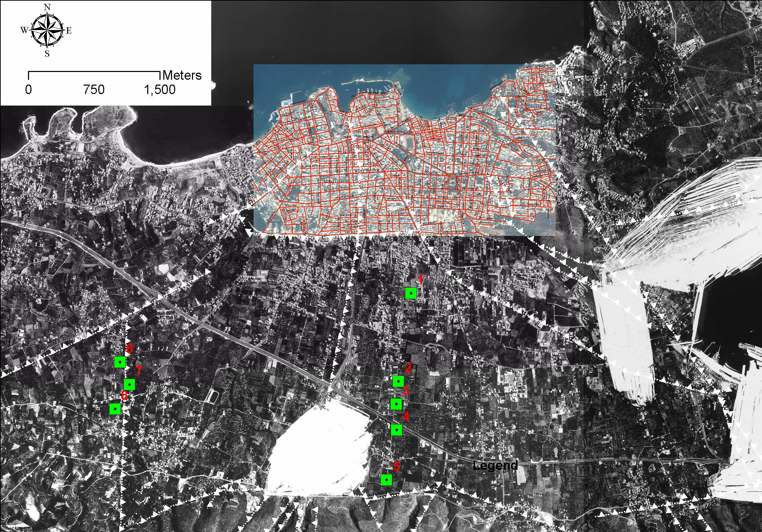The width and height of the screenshot is (762, 532).
Task: Click green site marker labeled 4
Action: point(397,430)
